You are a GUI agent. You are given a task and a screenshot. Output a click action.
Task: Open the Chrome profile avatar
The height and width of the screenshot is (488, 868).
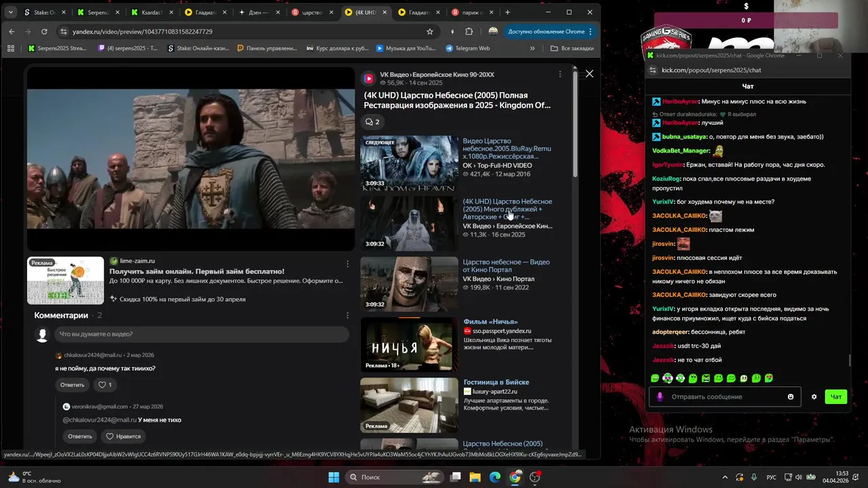493,32
